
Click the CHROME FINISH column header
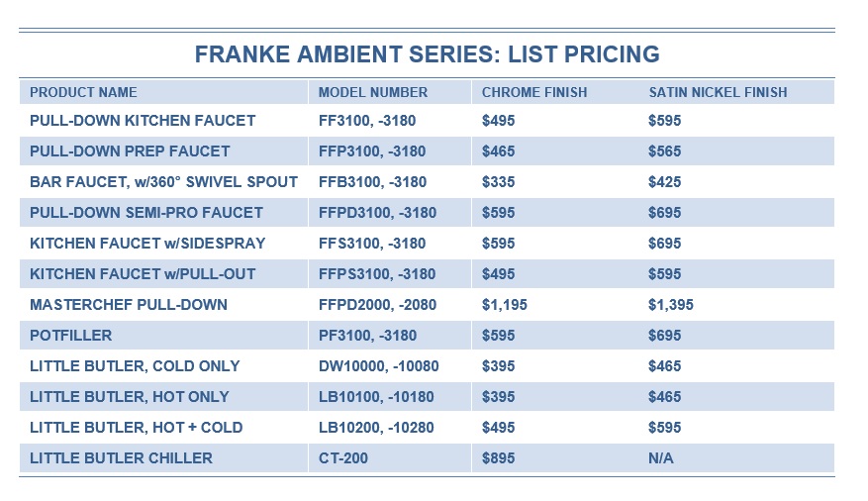[534, 92]
